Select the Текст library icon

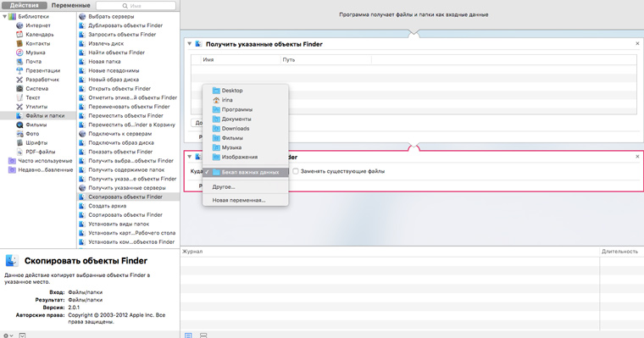click(19, 97)
